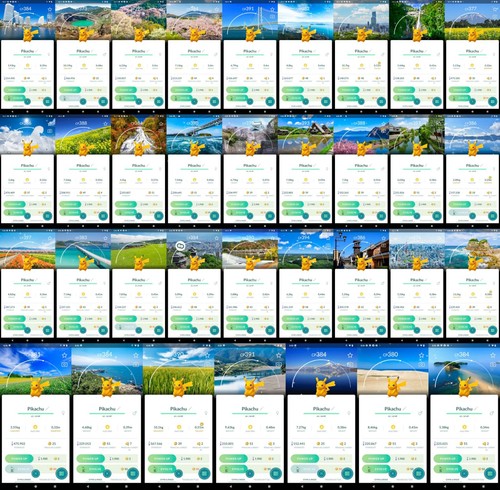
Task: Edit the Pikachu name on sand dunes screen
Action: [x=404, y=408]
